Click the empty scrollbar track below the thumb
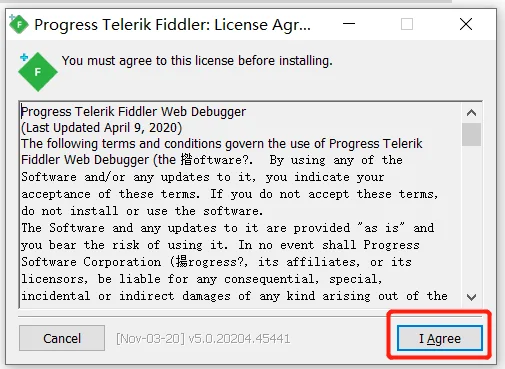 [471, 217]
